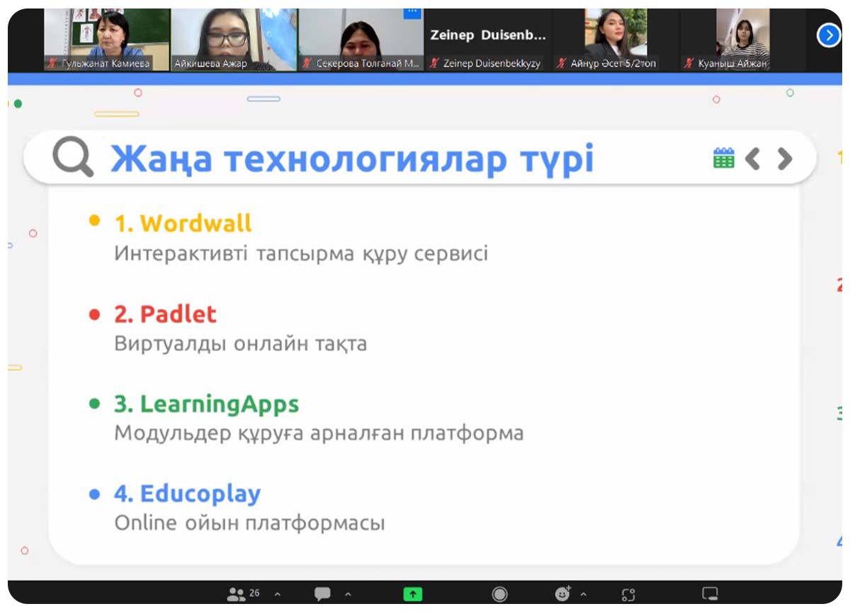The height and width of the screenshot is (616, 850).
Task: Click the "Виртуалды онлайн тақта" description
Action: tap(241, 344)
